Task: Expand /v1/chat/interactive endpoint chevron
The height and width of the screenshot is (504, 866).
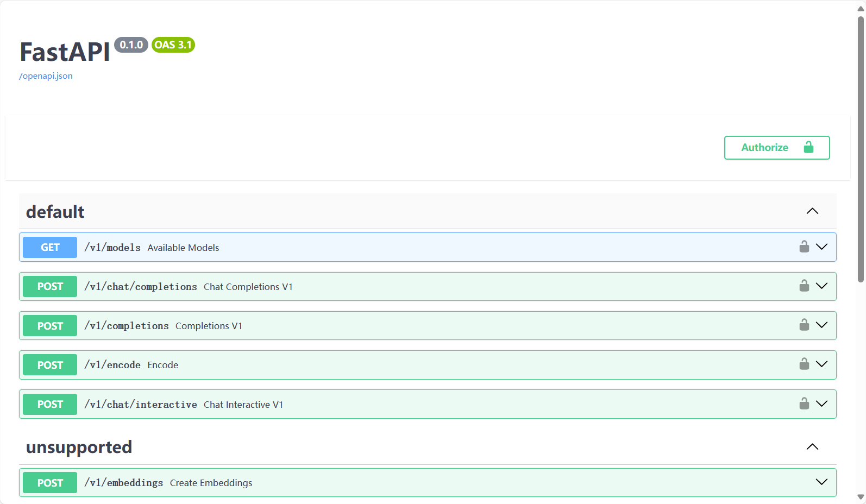Action: [x=821, y=404]
